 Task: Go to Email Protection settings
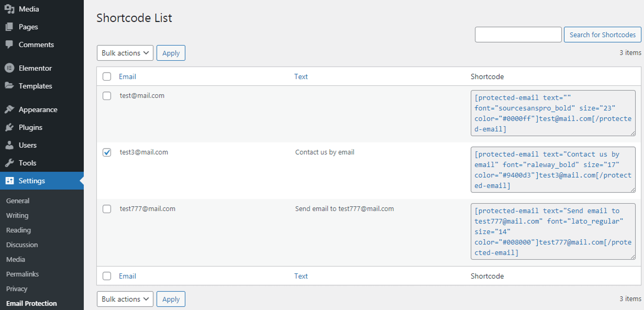point(31,303)
